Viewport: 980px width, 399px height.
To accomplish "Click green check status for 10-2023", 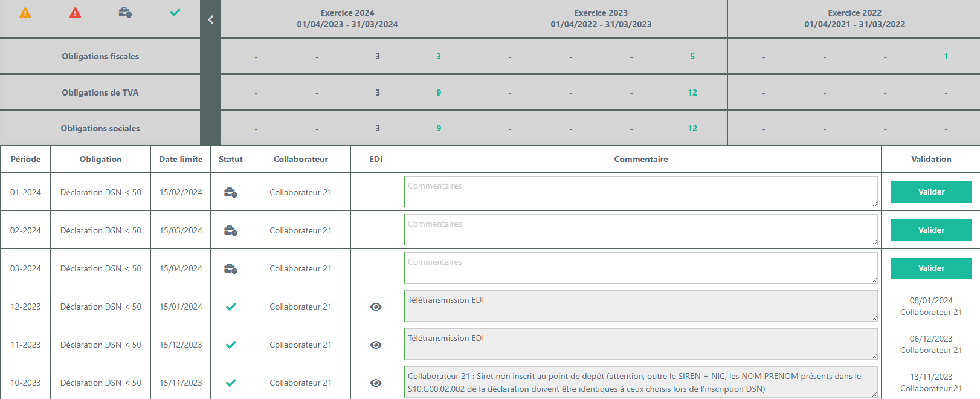I will (230, 383).
